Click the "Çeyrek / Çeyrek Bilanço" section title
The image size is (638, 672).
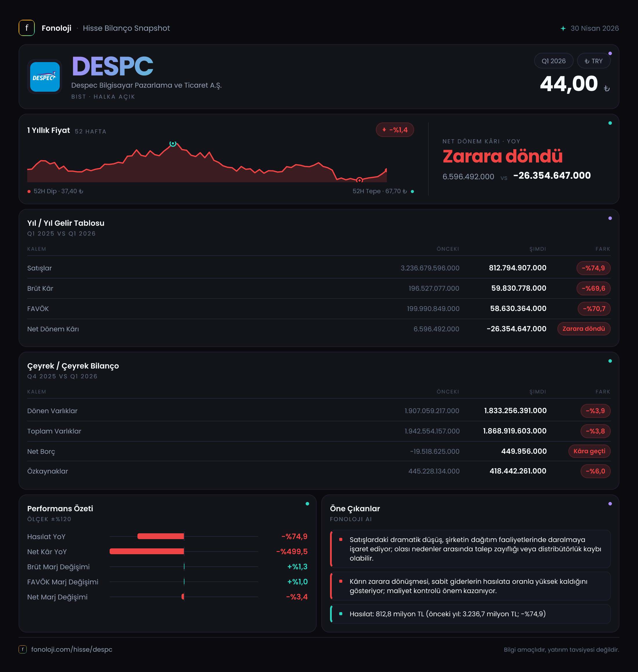(73, 366)
